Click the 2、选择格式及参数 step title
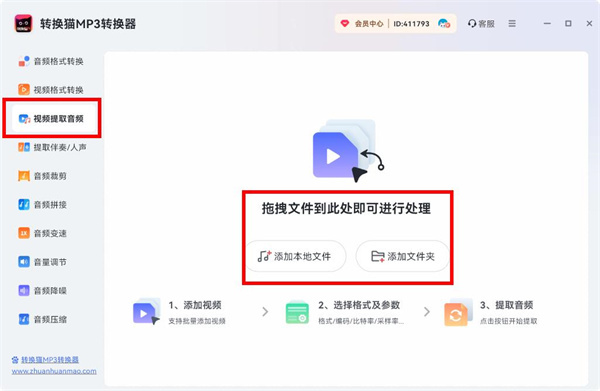The height and width of the screenshot is (391, 600). [359, 305]
